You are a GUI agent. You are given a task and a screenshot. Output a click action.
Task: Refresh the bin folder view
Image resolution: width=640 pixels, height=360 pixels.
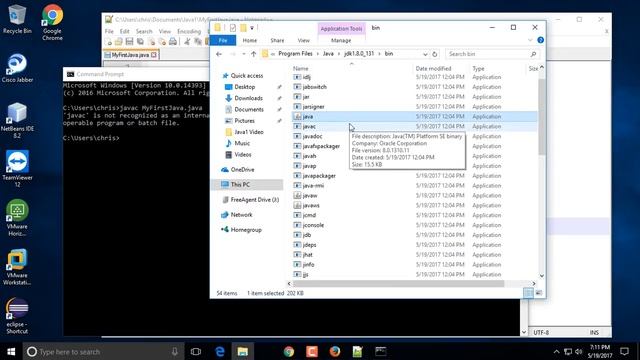(435, 54)
